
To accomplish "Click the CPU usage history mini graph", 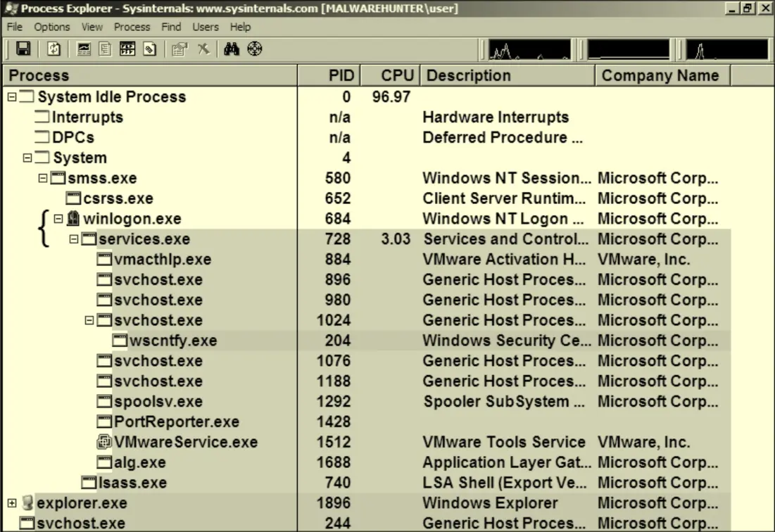I will pyautogui.click(x=529, y=50).
